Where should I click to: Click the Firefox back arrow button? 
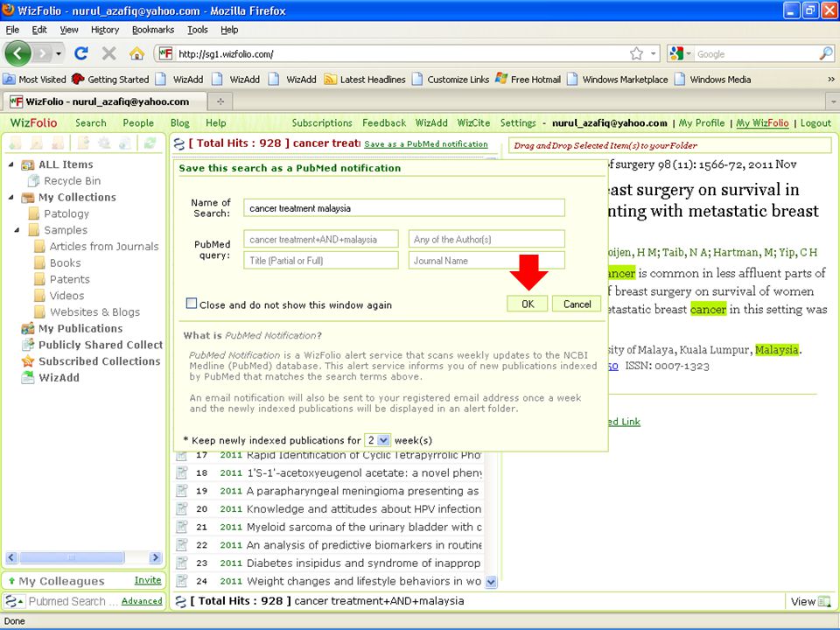18,53
